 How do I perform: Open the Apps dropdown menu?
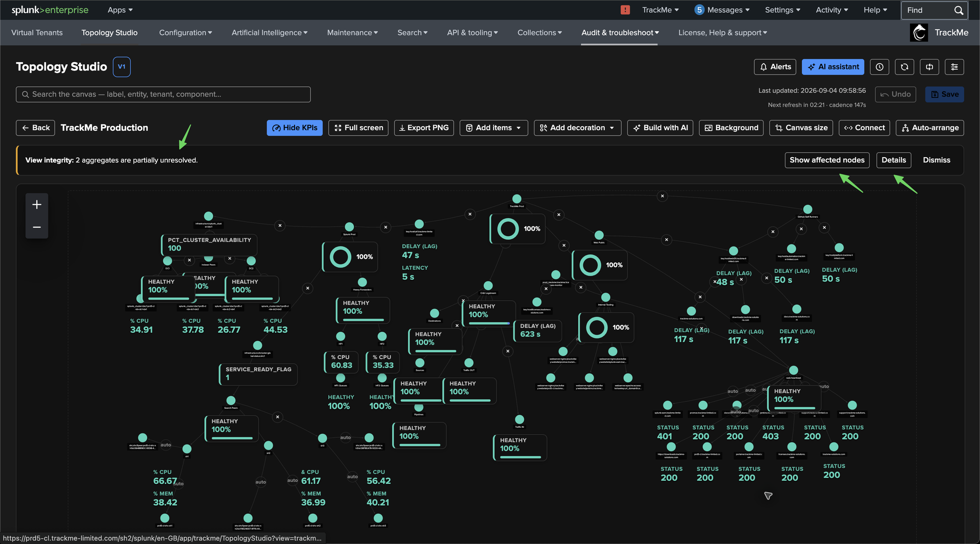pos(120,10)
